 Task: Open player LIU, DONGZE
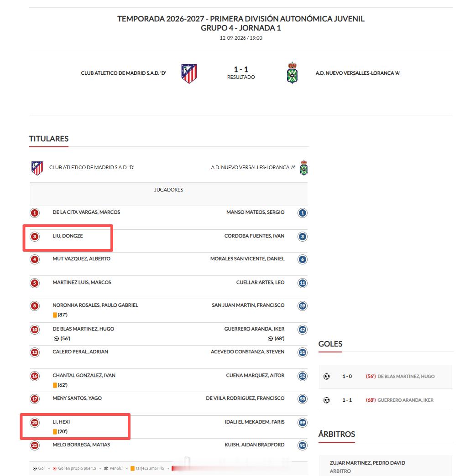[x=68, y=236]
